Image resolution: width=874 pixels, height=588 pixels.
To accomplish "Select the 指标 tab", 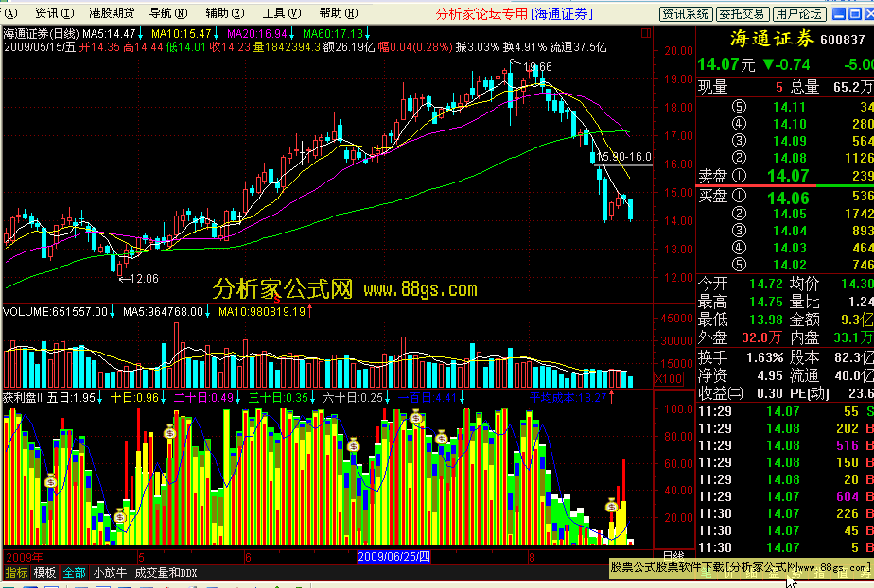I will pos(16,573).
